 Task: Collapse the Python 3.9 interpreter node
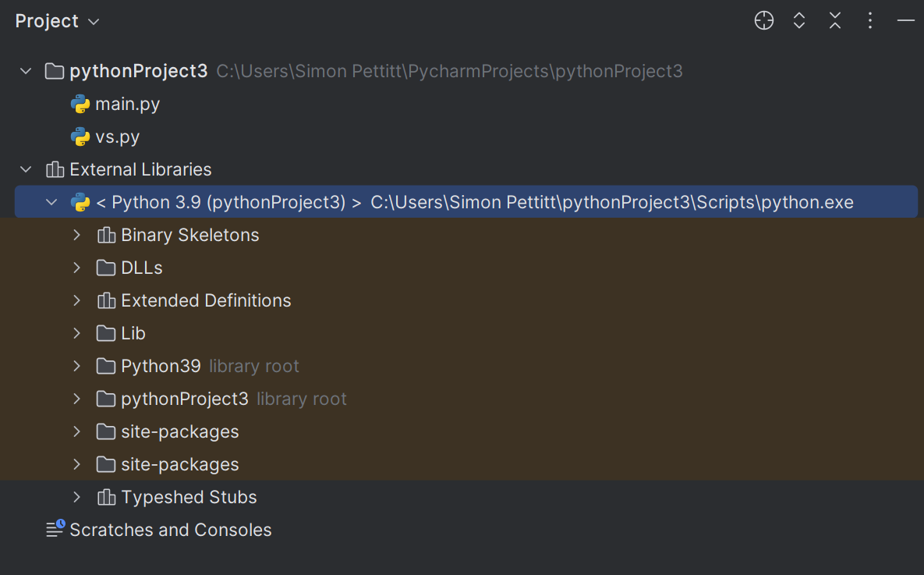tap(51, 202)
